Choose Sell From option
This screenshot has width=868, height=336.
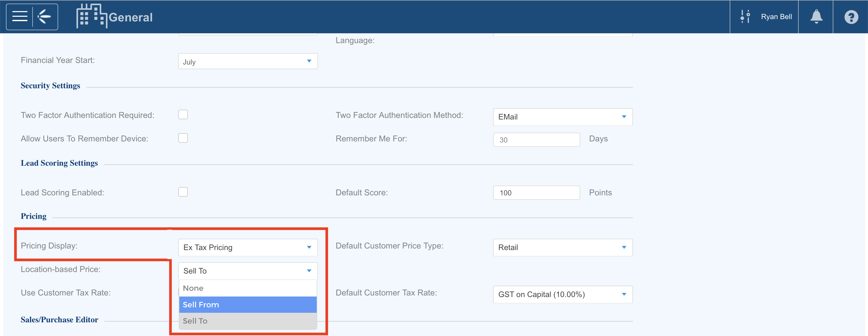248,305
